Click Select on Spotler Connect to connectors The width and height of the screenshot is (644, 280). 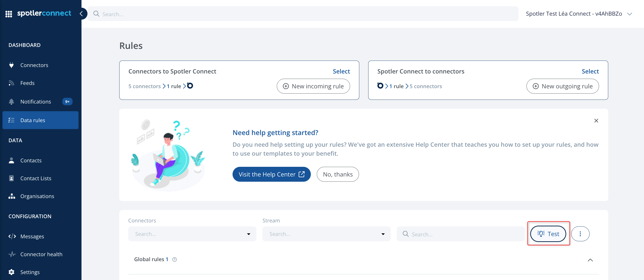coord(590,71)
